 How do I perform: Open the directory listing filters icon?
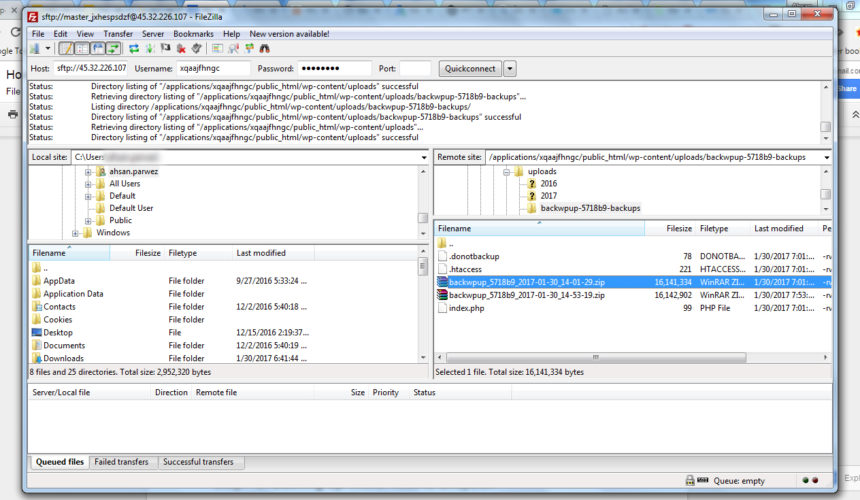[218, 49]
